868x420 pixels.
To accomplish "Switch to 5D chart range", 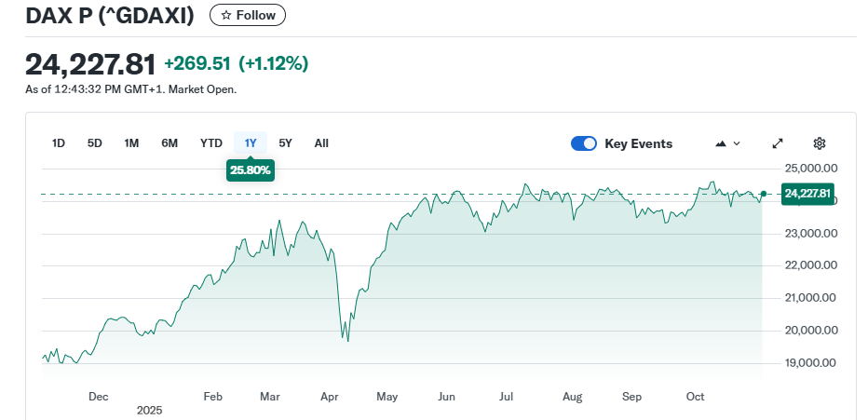I will coord(95,143).
